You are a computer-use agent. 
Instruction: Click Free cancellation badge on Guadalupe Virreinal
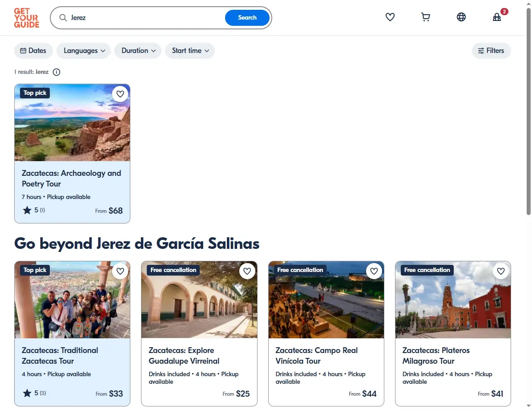point(173,270)
